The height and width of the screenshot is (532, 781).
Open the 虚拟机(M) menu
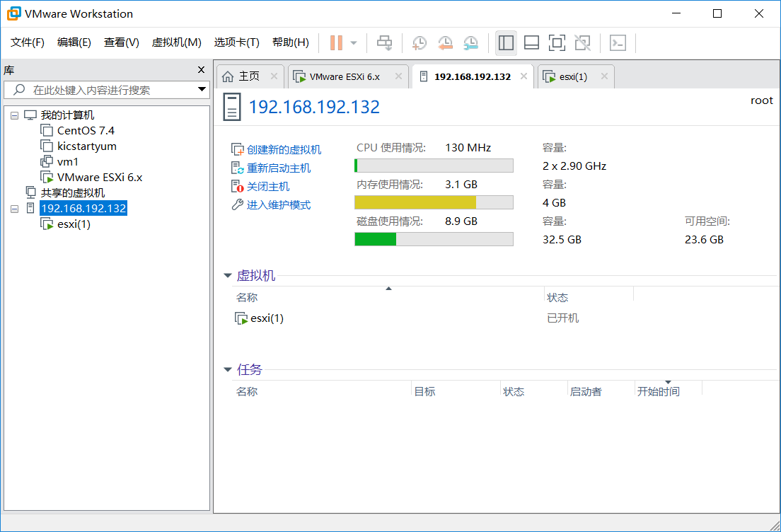(x=176, y=42)
